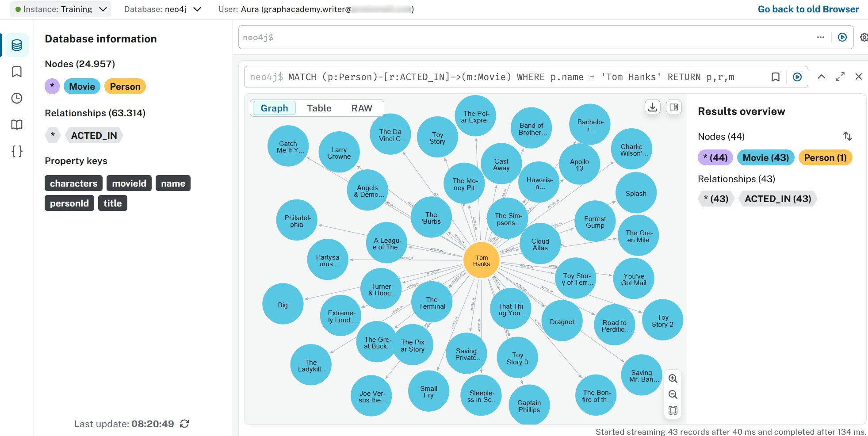Open Browser settings with the gear icon

coord(864,37)
